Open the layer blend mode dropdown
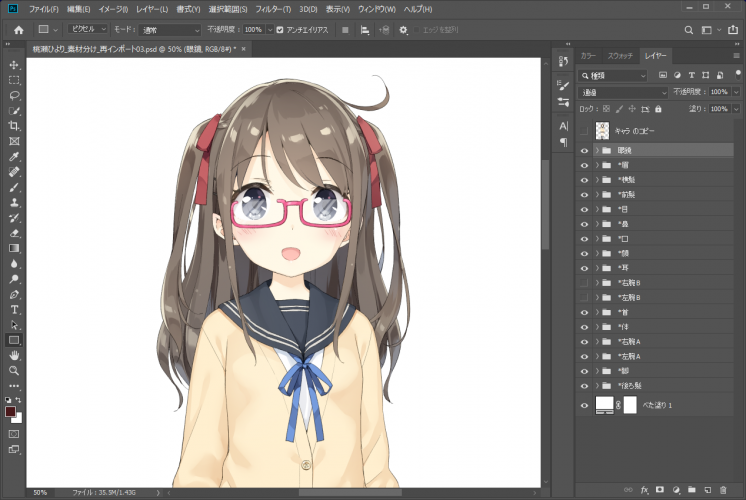This screenshot has height=500, width=746. coord(622,91)
